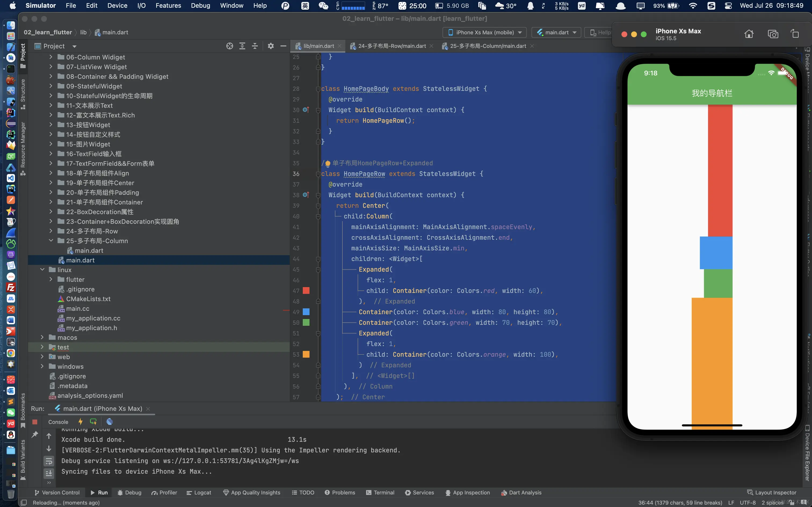Image resolution: width=812 pixels, height=507 pixels.
Task: Stop the running app red square
Action: click(x=35, y=422)
